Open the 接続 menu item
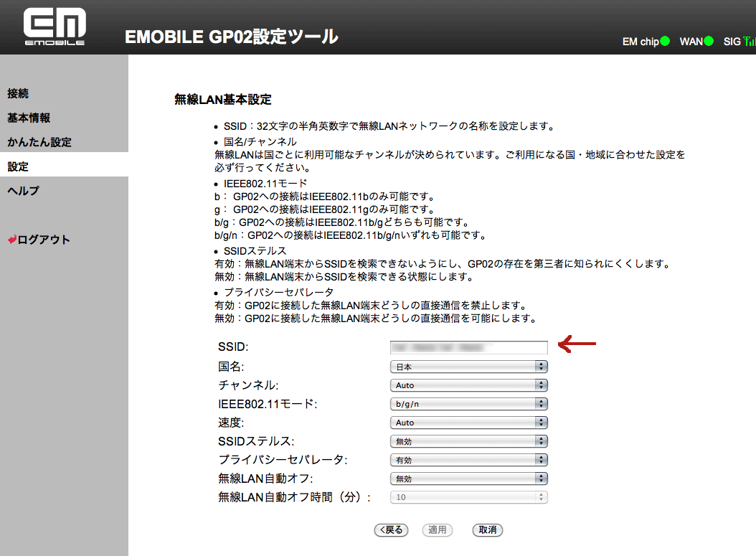 tap(18, 93)
